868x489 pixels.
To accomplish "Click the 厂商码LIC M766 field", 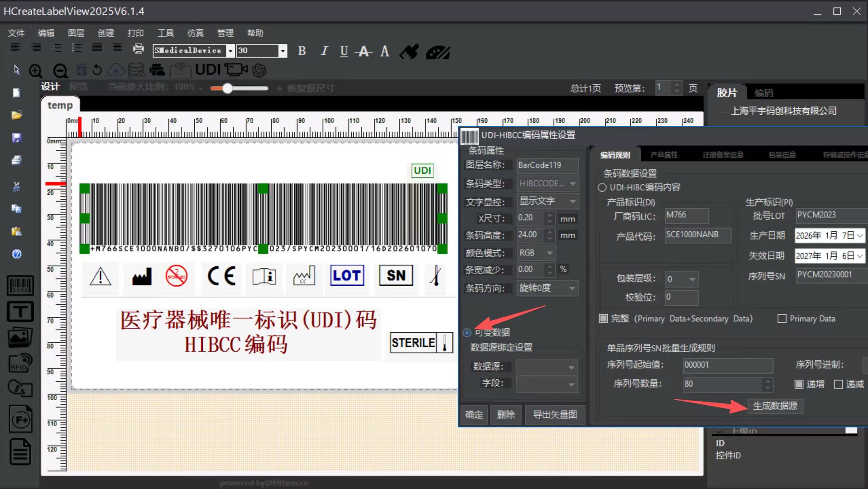I will point(686,216).
